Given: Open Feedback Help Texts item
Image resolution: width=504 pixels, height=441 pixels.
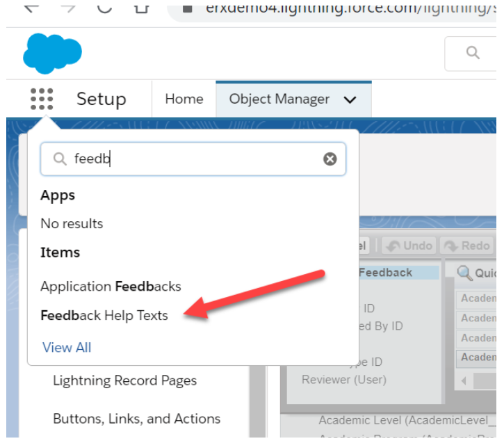Looking at the screenshot, I should (x=104, y=315).
